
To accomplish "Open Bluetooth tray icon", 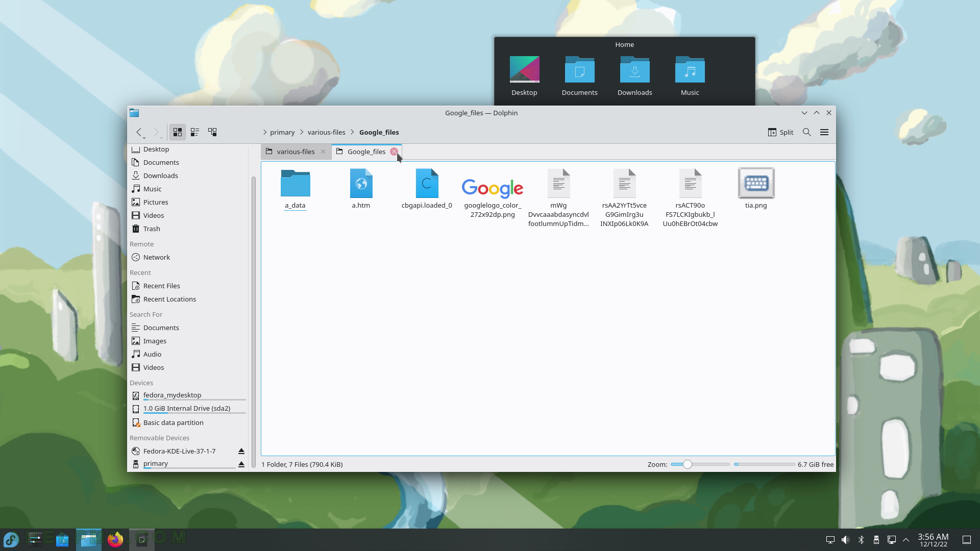I will pos(861,540).
